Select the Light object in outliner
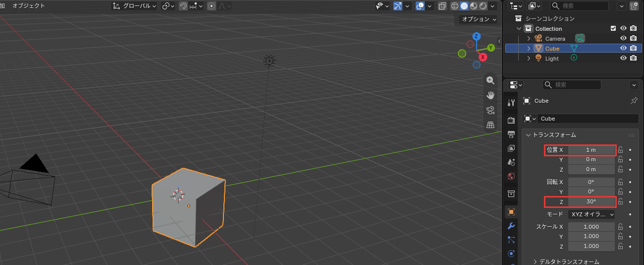This screenshot has width=644, height=265. (552, 59)
